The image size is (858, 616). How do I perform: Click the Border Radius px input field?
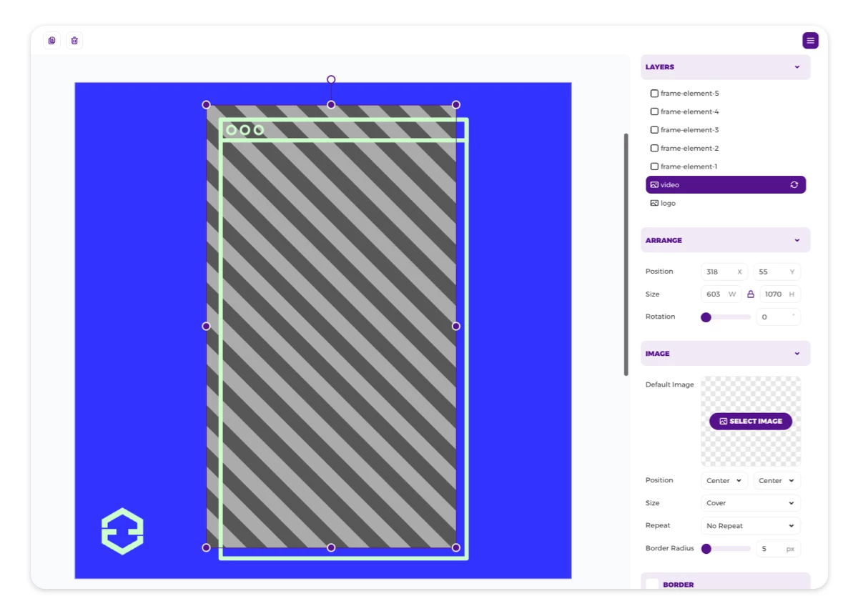pos(779,549)
